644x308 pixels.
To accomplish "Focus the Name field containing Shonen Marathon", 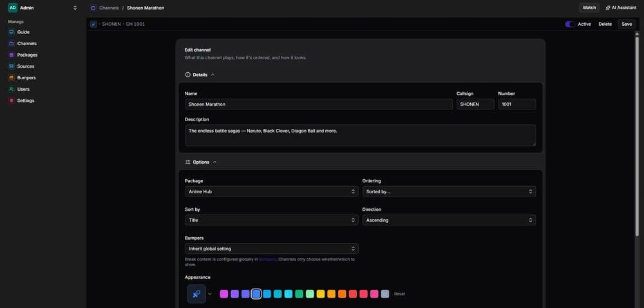I will click(x=319, y=104).
